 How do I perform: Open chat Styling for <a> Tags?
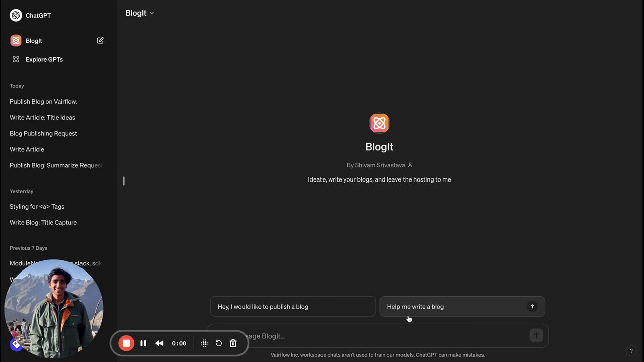(37, 207)
